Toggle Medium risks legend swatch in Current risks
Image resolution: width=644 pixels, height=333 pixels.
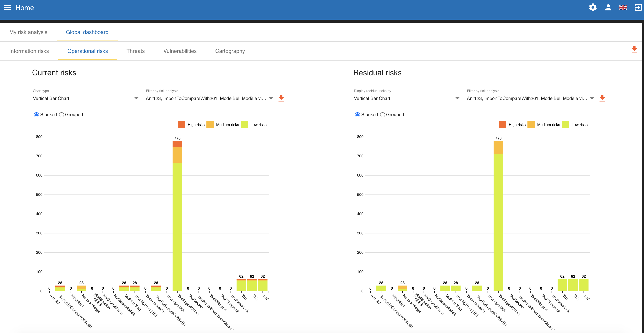[210, 125]
